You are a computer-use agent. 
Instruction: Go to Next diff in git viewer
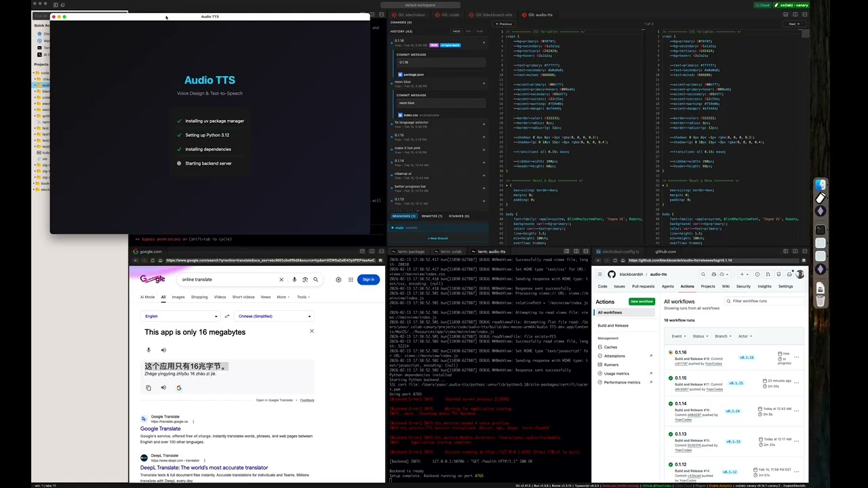(x=793, y=24)
